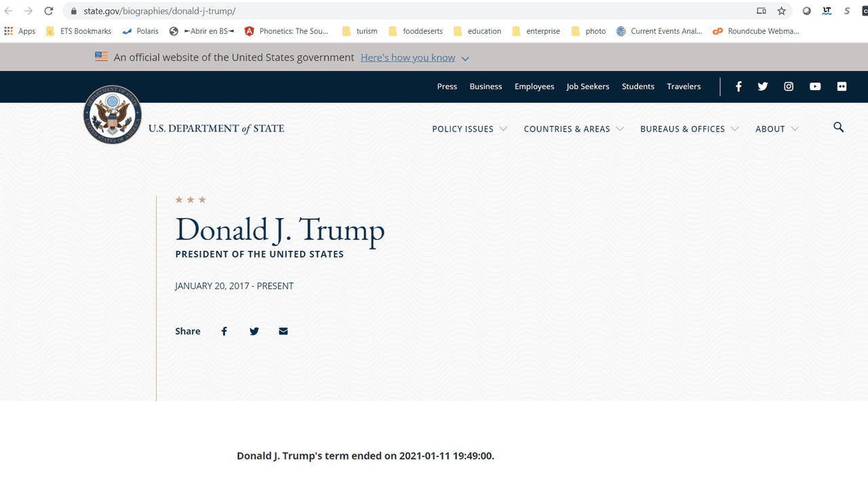The image size is (868, 478).
Task: Click the browser back arrow
Action: pos(9,11)
